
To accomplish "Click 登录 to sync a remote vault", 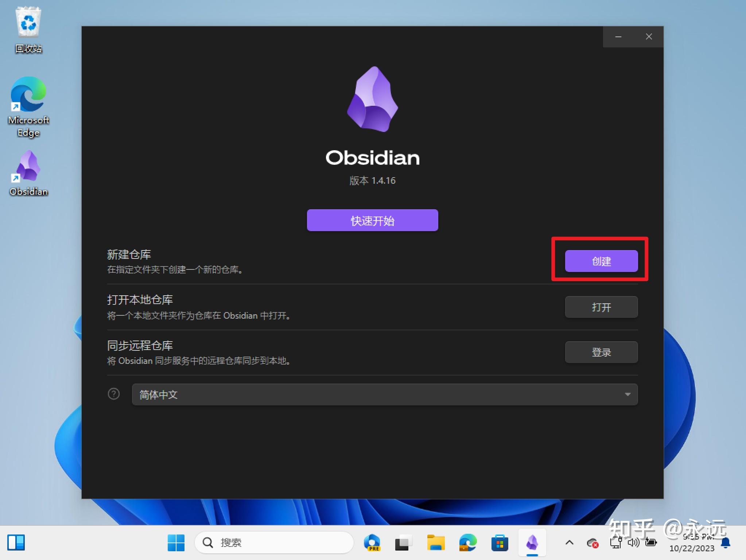I will tap(601, 352).
